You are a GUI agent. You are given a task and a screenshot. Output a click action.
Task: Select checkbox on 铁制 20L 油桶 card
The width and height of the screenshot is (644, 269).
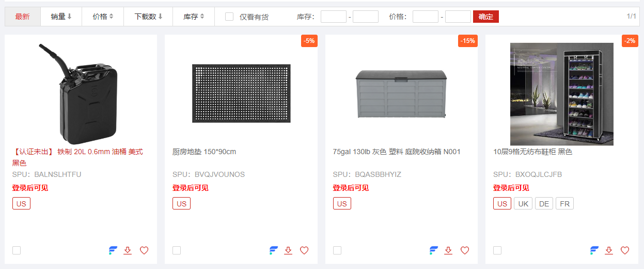pyautogui.click(x=17, y=250)
